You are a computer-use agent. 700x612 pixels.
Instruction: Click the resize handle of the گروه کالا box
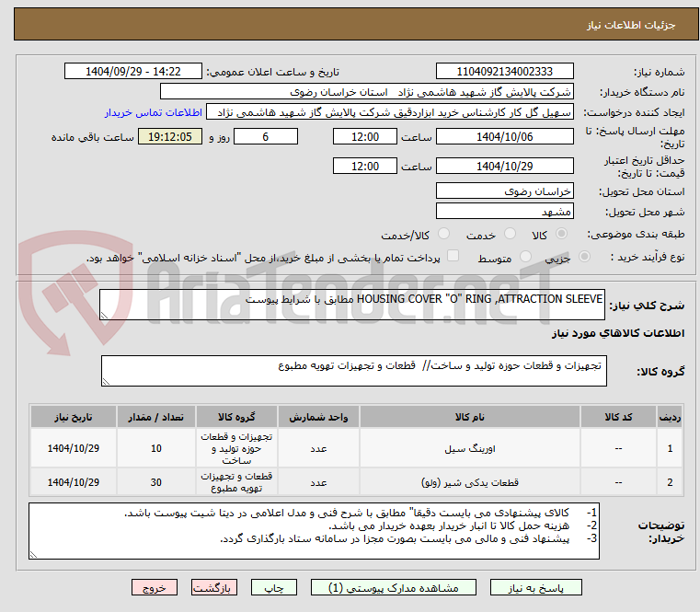tap(107, 381)
